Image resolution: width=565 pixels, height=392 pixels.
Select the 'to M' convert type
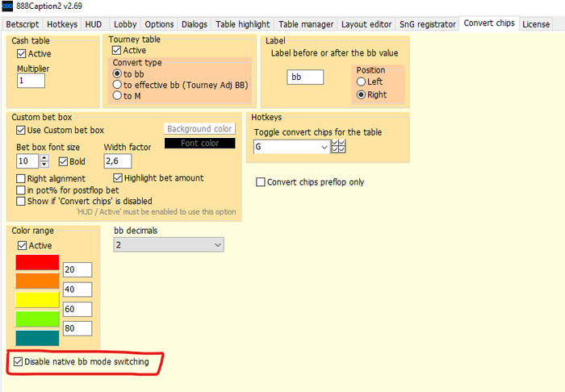point(117,96)
